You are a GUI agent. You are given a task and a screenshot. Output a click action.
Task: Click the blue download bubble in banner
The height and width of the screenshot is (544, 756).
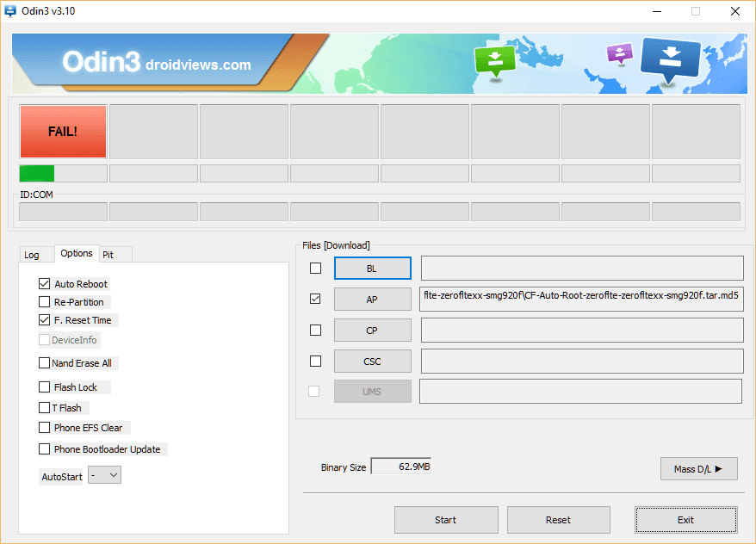tap(670, 61)
